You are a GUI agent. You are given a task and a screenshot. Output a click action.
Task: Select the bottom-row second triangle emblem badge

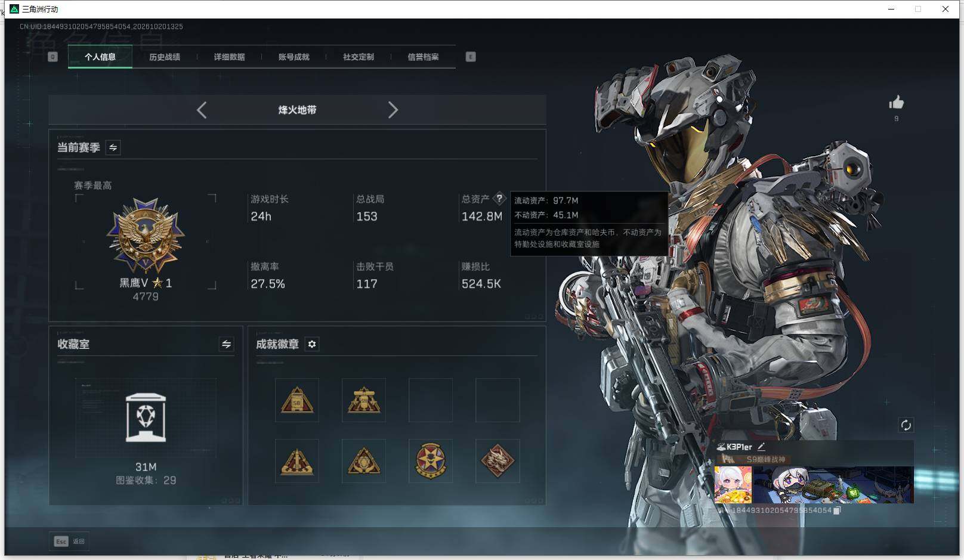click(x=364, y=461)
